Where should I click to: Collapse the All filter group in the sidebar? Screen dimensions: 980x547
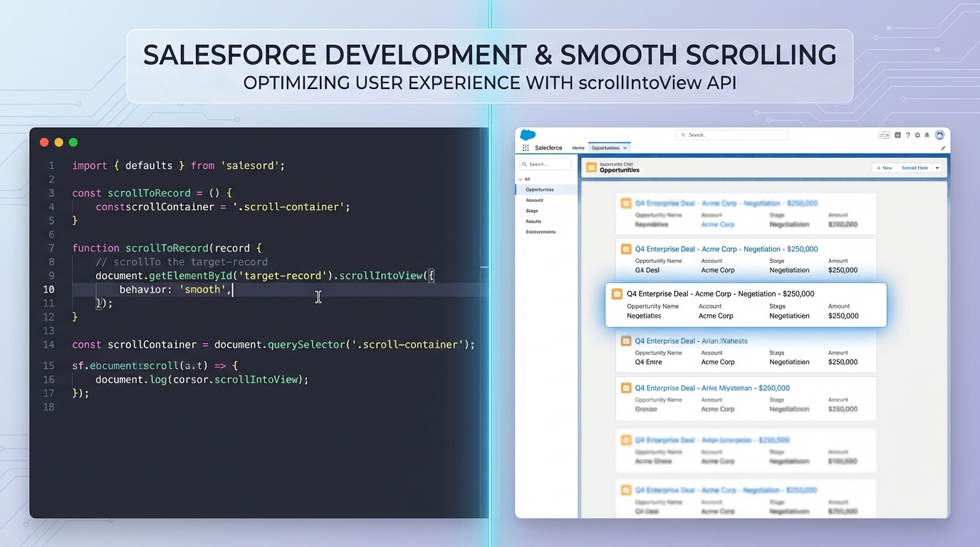(520, 179)
